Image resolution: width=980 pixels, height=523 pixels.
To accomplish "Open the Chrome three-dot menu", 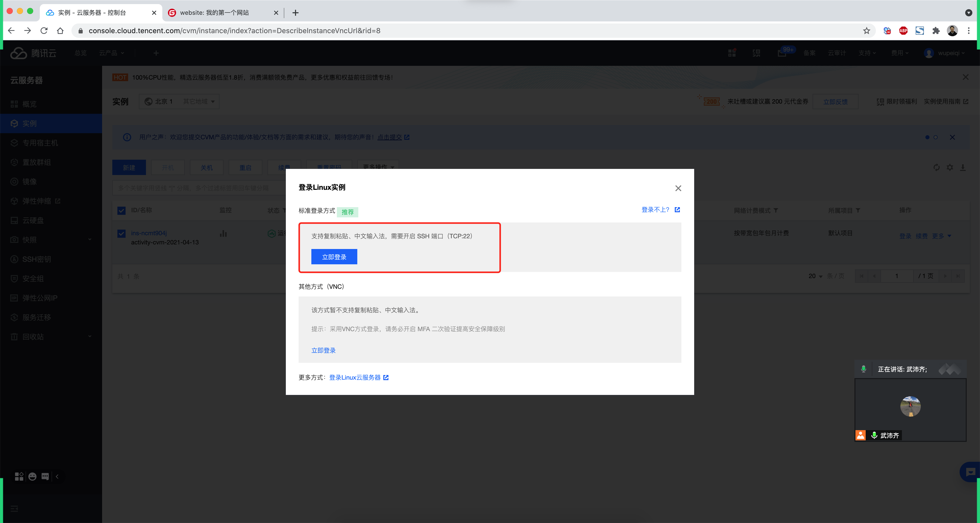I will 969,31.
